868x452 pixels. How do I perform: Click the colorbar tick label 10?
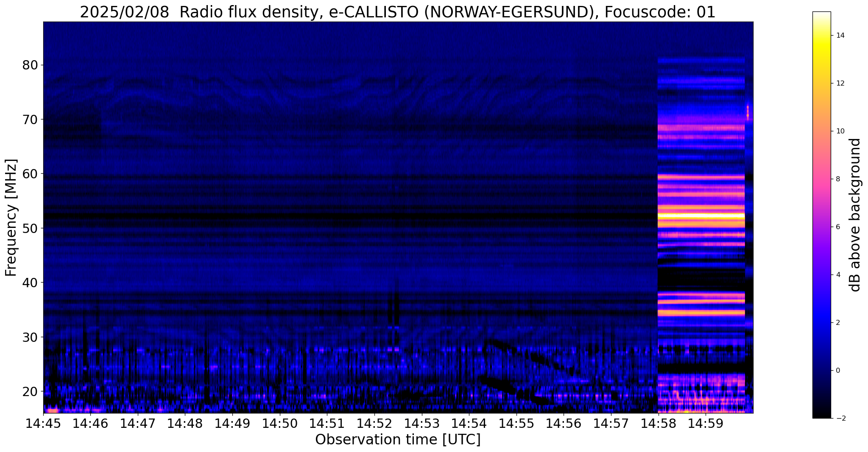click(x=840, y=131)
